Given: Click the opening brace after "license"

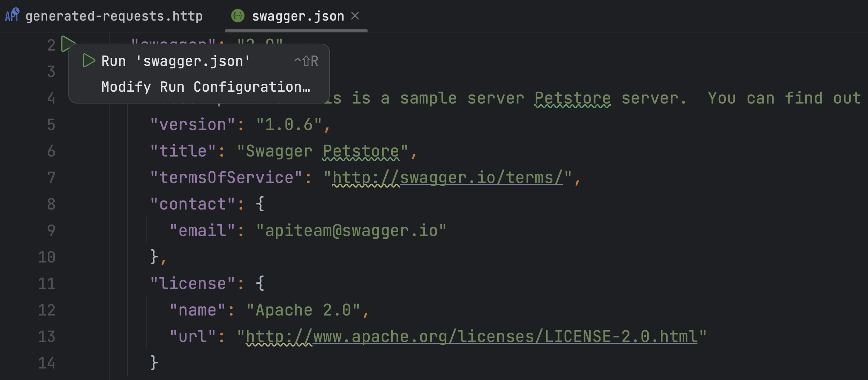Looking at the screenshot, I should pyautogui.click(x=260, y=283).
